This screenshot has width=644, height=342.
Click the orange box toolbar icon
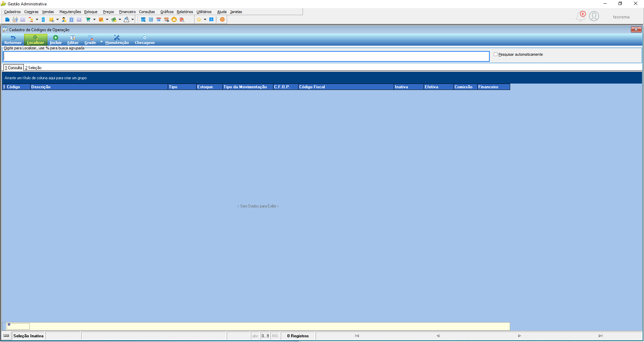click(101, 19)
